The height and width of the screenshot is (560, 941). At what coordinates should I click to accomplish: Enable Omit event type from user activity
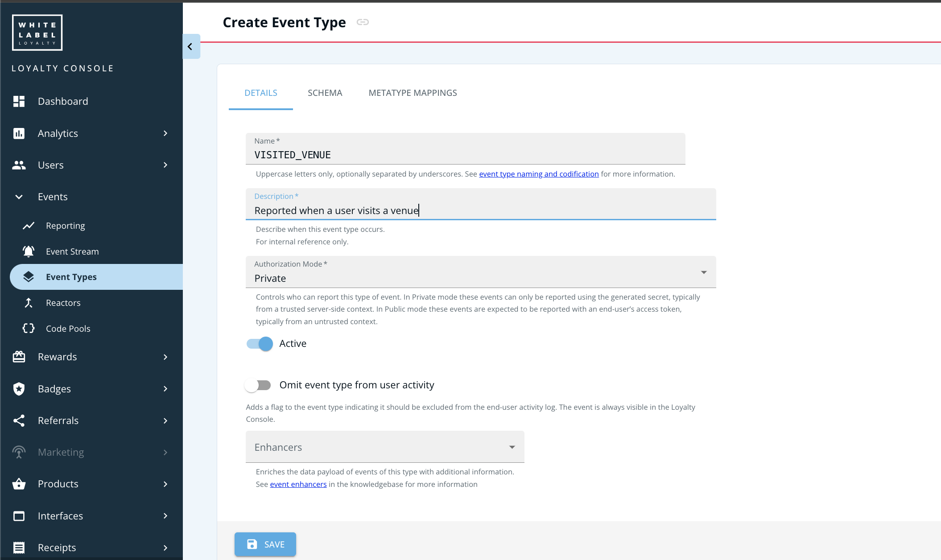click(x=258, y=385)
